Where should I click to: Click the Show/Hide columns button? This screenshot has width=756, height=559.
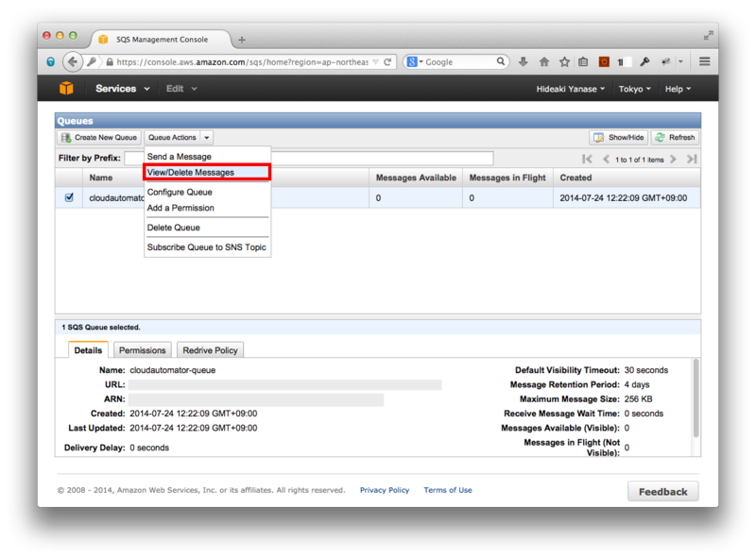(619, 138)
